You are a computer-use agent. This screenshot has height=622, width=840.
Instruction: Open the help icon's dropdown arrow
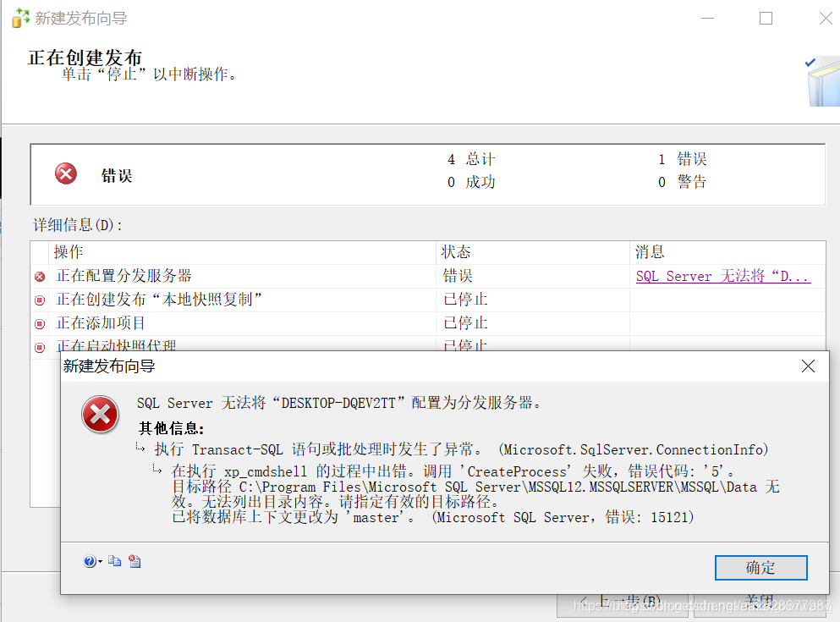coord(100,561)
